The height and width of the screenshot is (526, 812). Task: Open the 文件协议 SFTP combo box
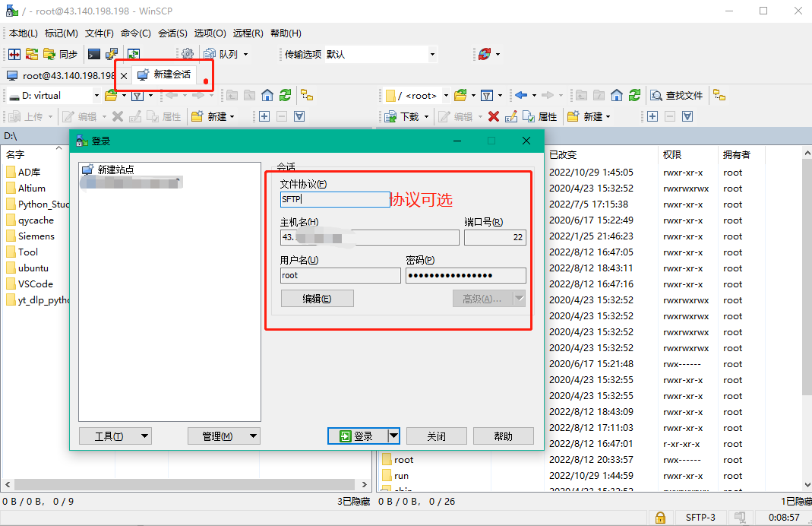coord(335,199)
